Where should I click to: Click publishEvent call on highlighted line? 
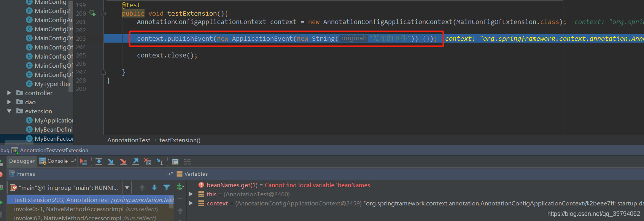(x=190, y=38)
